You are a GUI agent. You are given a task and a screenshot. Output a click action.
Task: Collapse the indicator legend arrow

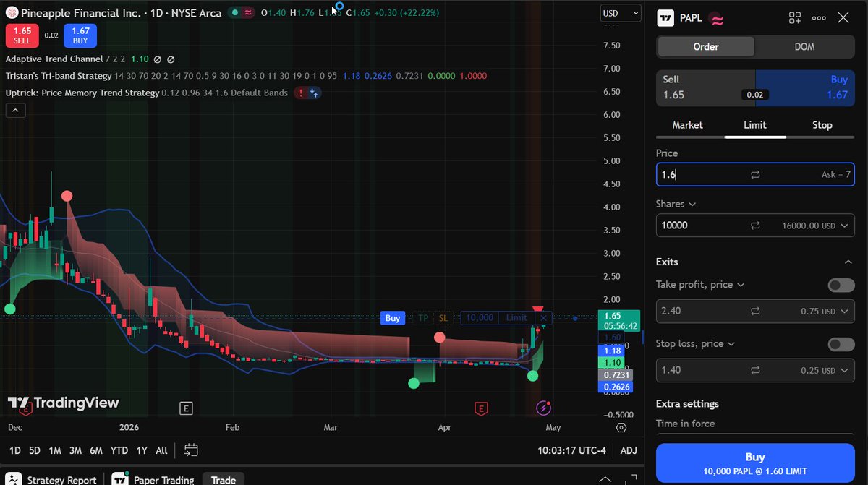[15, 111]
